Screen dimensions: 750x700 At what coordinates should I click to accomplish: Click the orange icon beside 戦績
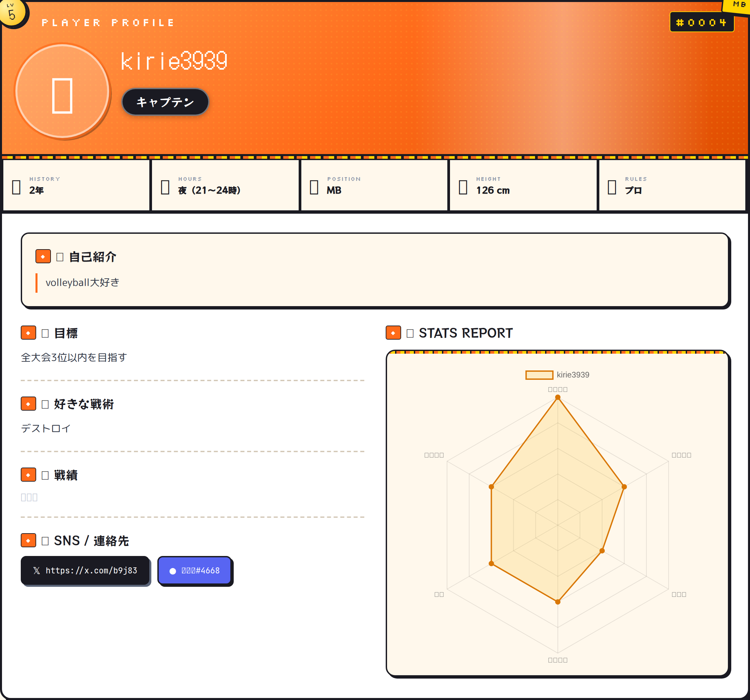(28, 475)
